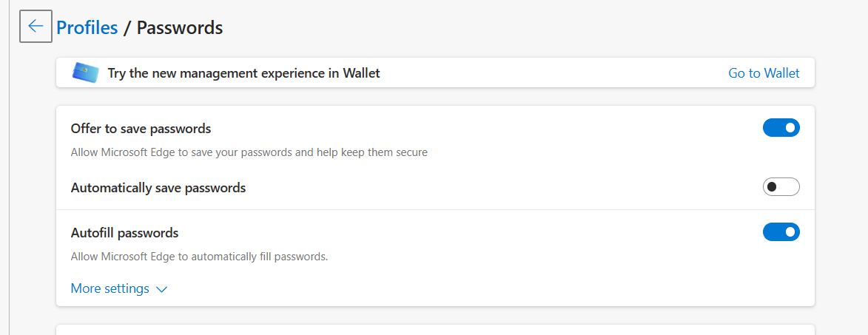Click the Offer to save passwords label

141,129
